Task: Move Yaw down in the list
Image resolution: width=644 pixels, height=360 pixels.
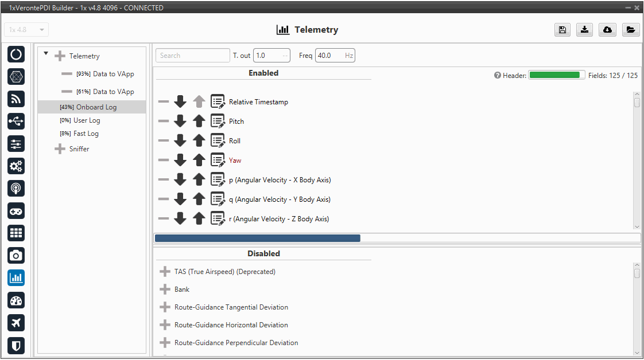Action: point(180,161)
